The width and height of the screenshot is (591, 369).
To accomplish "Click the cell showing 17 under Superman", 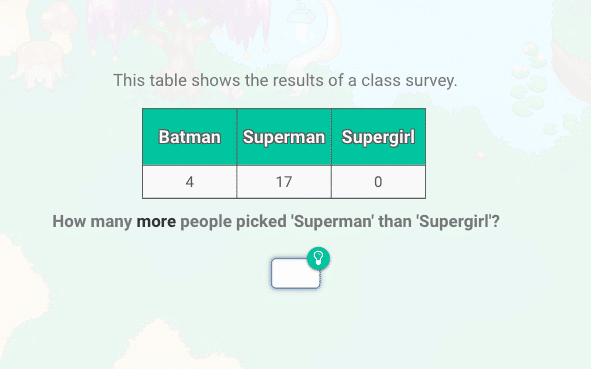I will [284, 182].
